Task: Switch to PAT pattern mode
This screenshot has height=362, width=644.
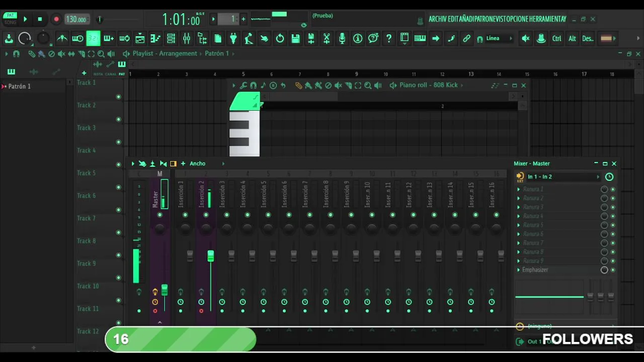Action: (10, 16)
